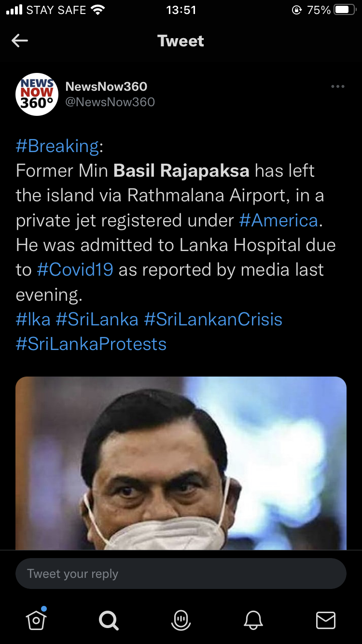Focus the Tweet your reply field
The width and height of the screenshot is (362, 644).
click(181, 574)
